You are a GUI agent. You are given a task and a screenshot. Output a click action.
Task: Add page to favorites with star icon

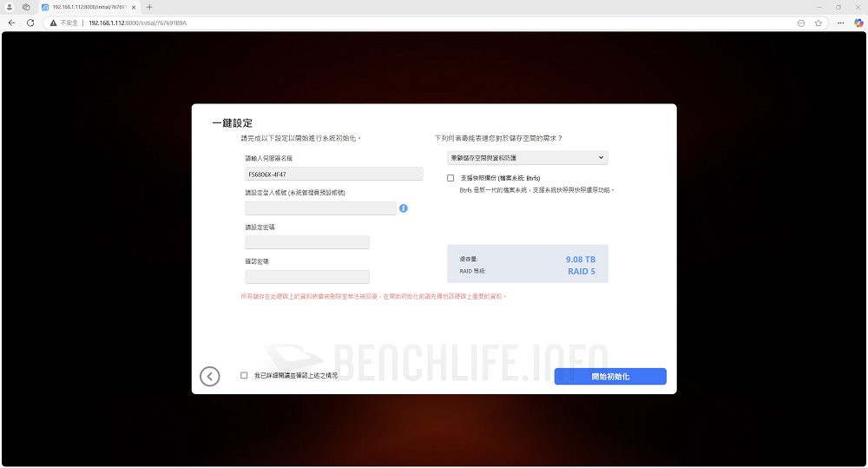819,23
